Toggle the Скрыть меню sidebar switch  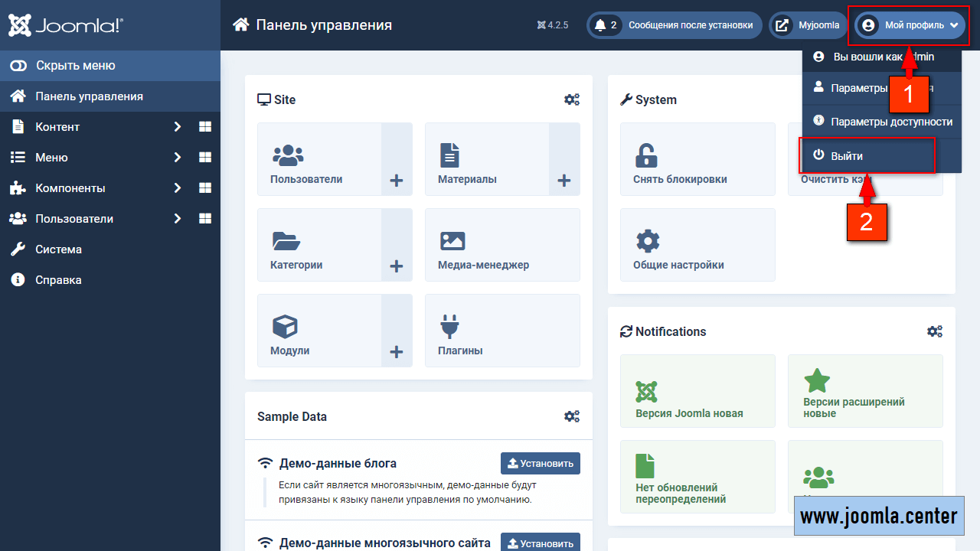pyautogui.click(x=18, y=66)
